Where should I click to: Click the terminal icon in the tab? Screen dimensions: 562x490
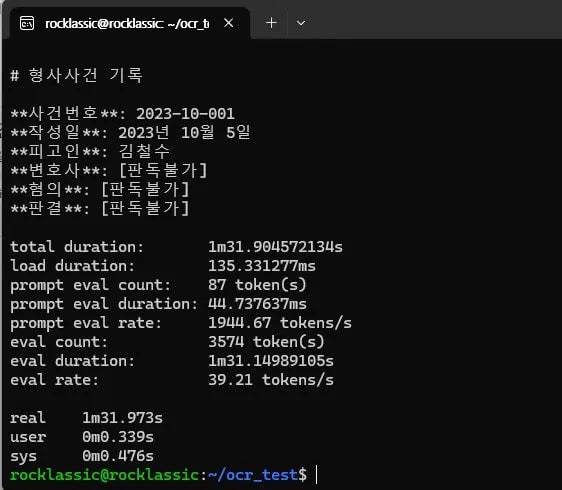(27, 23)
